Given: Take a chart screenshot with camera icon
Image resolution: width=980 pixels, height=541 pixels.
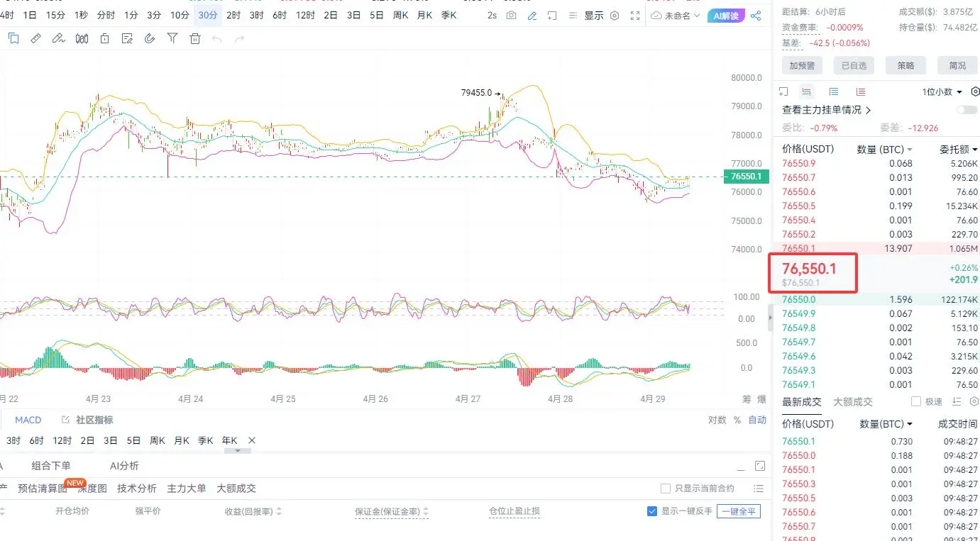Looking at the screenshot, I should tap(512, 15).
